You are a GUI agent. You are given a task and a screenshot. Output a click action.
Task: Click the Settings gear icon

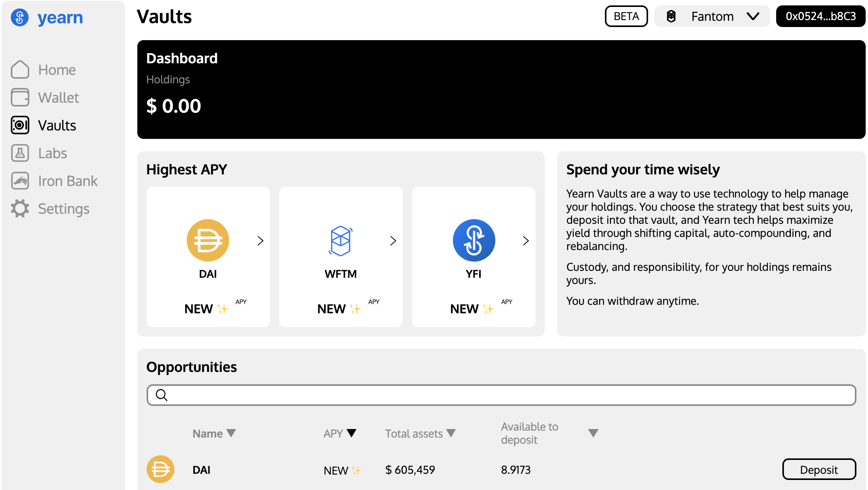tap(20, 208)
